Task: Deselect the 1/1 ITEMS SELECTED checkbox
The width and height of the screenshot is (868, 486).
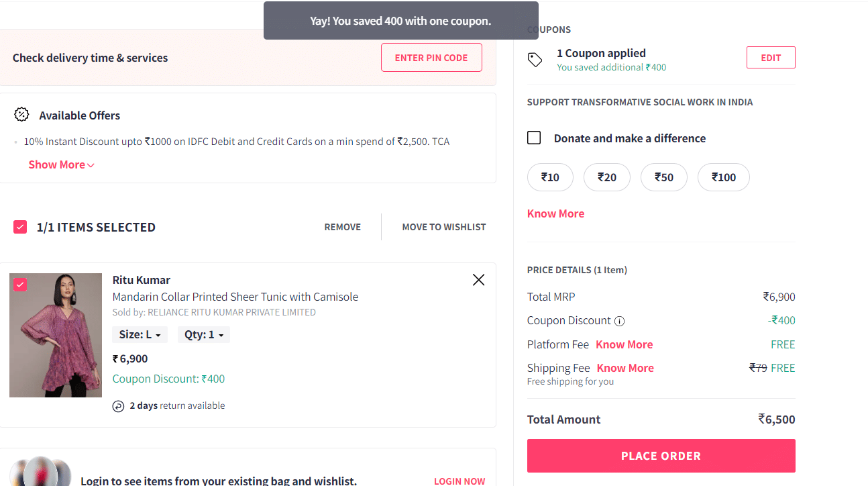Action: [x=19, y=226]
